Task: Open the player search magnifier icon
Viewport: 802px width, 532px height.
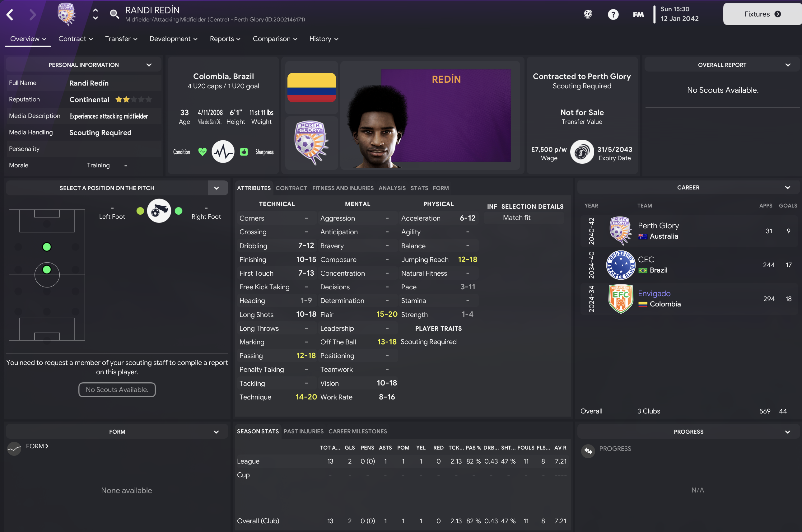Action: click(114, 14)
